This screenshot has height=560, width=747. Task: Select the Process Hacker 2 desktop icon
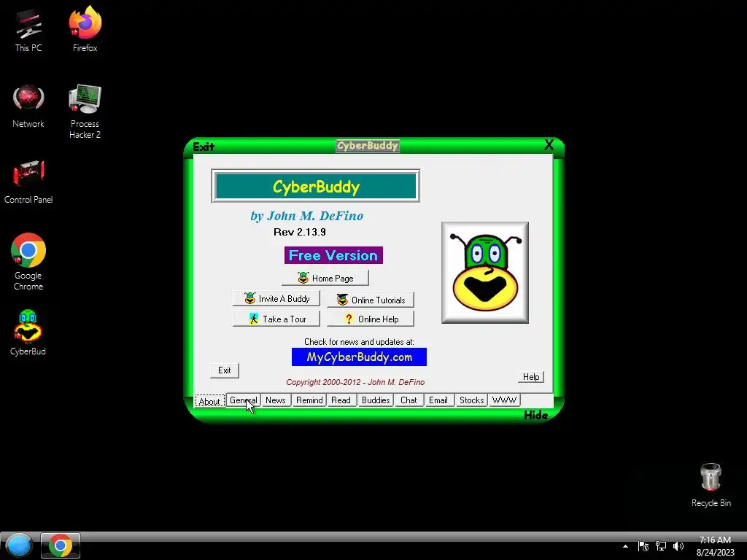click(x=85, y=112)
